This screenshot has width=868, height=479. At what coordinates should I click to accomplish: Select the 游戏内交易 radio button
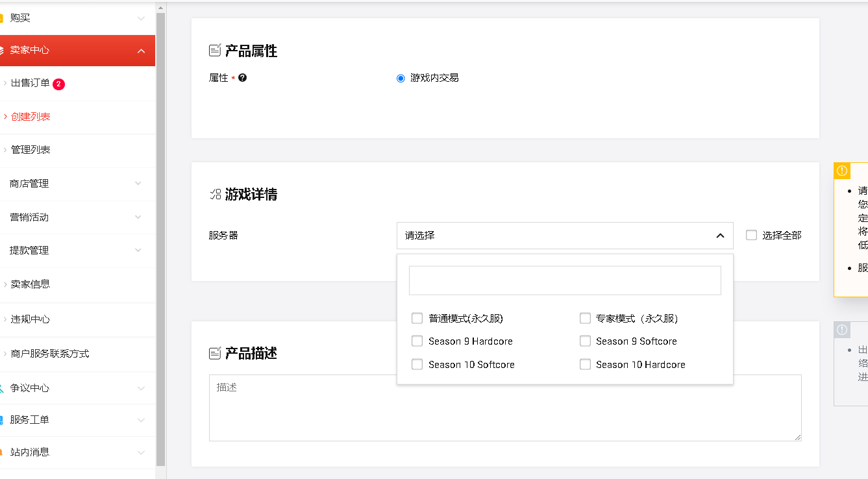401,79
